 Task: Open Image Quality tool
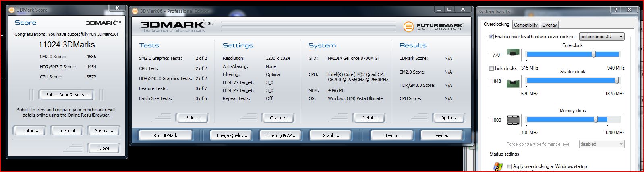click(232, 135)
